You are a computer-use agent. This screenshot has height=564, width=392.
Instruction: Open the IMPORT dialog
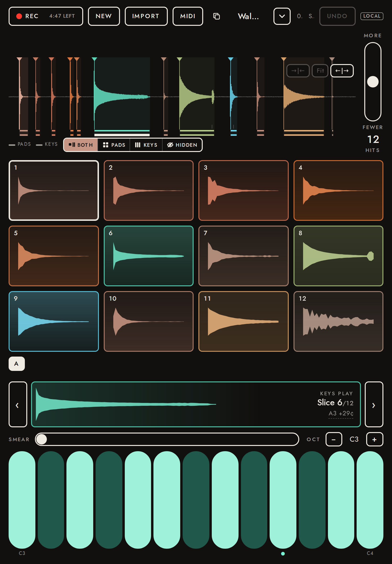[146, 16]
